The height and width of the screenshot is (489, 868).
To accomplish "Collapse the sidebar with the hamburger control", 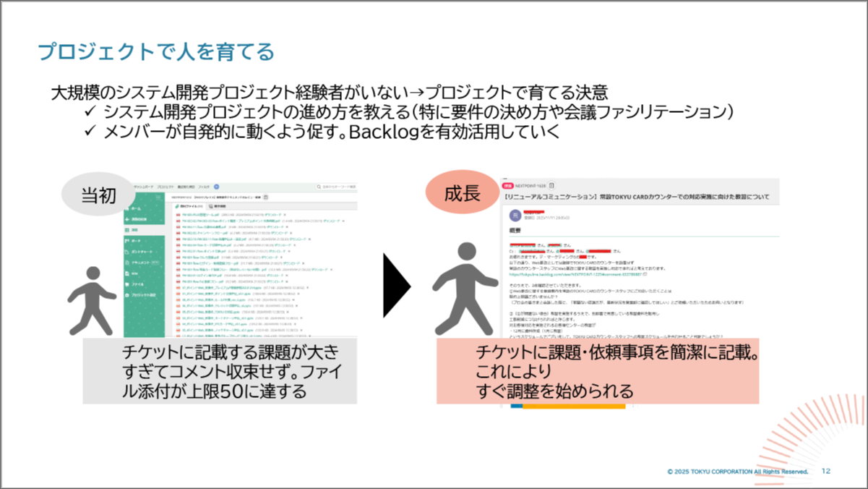I will click(x=158, y=197).
